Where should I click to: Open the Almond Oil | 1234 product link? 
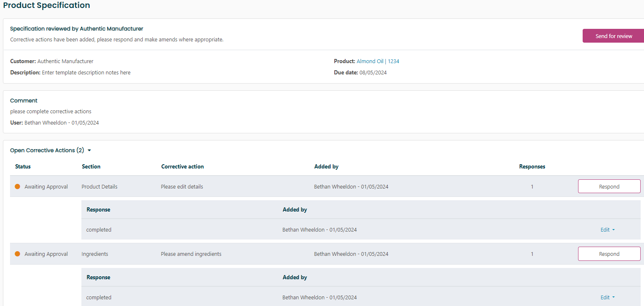[x=378, y=61]
